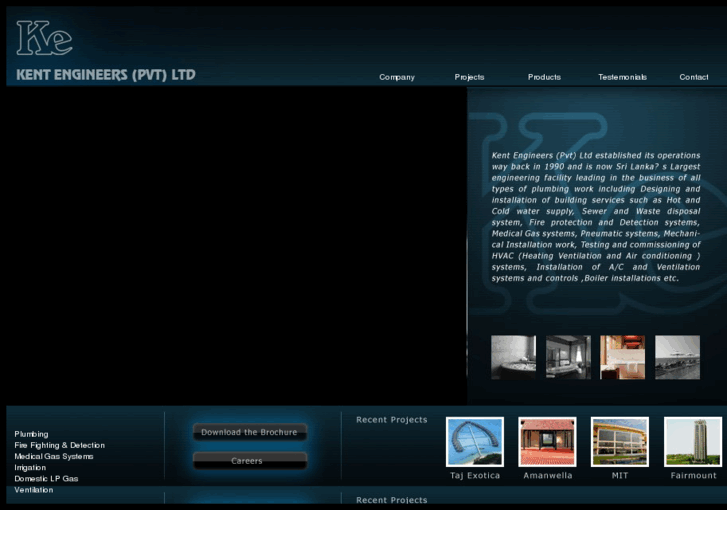Open the Taj Exotica project thumbnail

tap(475, 442)
